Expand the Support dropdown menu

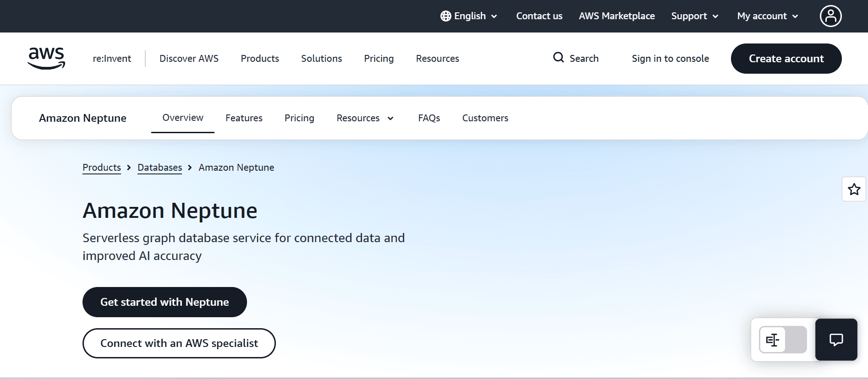point(695,16)
